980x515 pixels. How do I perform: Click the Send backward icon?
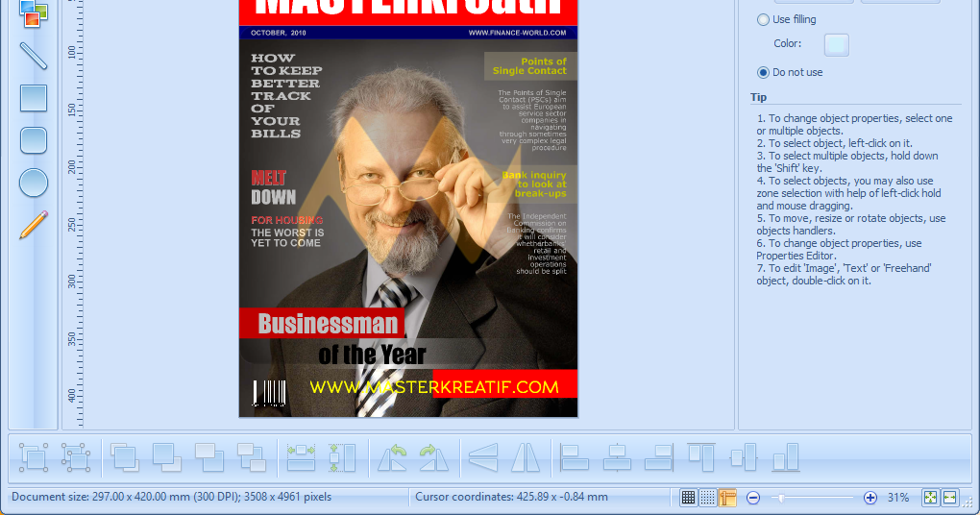(252, 457)
